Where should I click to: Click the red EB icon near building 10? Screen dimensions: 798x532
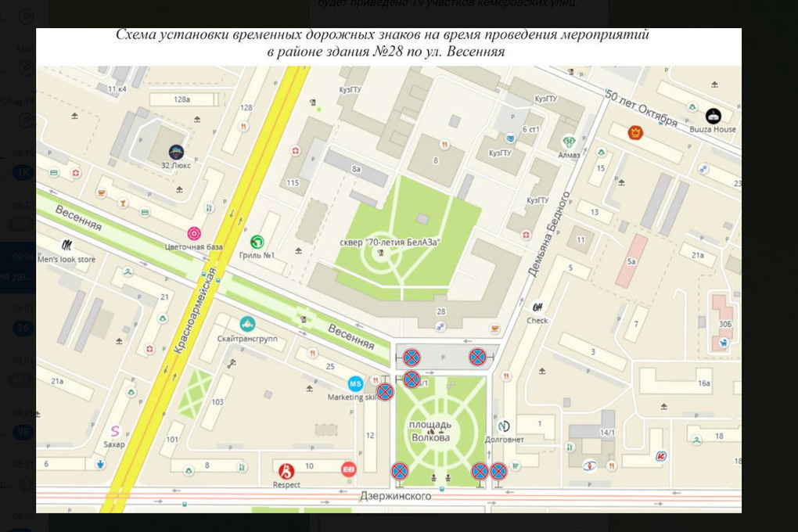click(x=348, y=469)
